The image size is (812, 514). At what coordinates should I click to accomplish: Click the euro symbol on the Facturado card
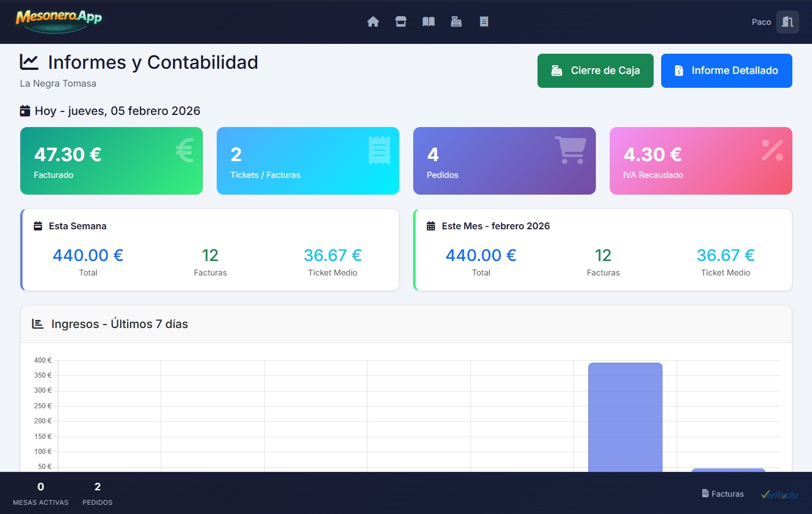183,151
